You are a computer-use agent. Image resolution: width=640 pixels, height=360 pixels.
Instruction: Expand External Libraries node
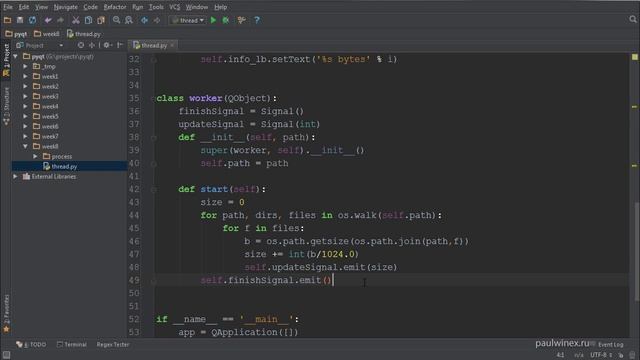[x=16, y=176]
